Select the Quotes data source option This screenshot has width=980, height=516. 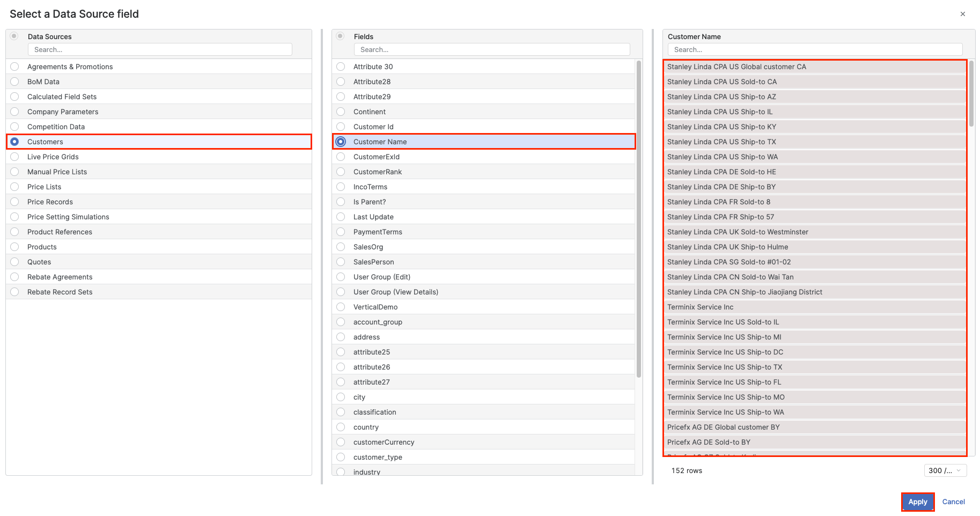15,262
